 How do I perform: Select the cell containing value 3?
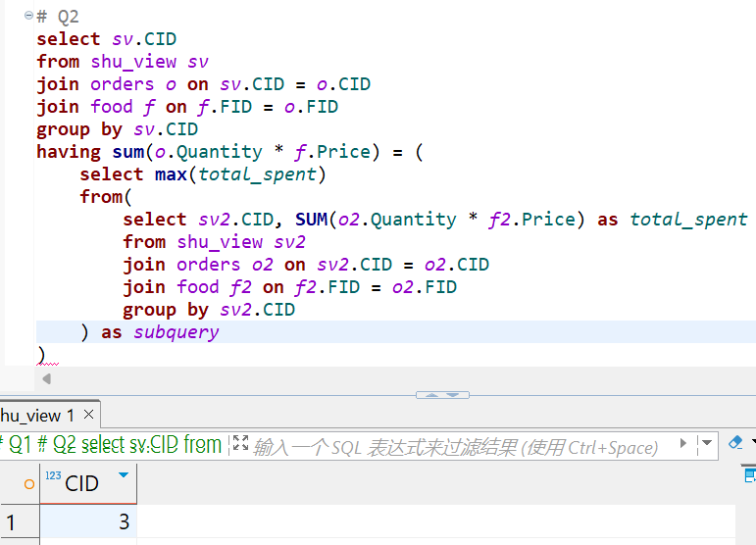pyautogui.click(x=88, y=522)
